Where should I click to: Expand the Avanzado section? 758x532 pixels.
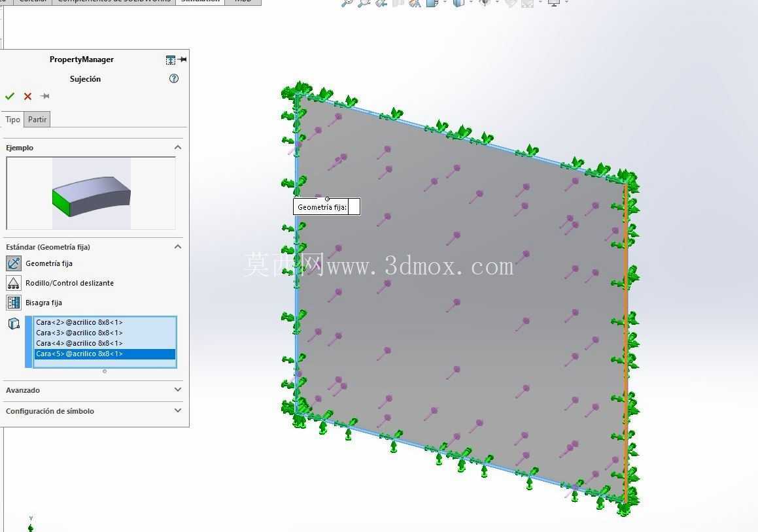178,390
